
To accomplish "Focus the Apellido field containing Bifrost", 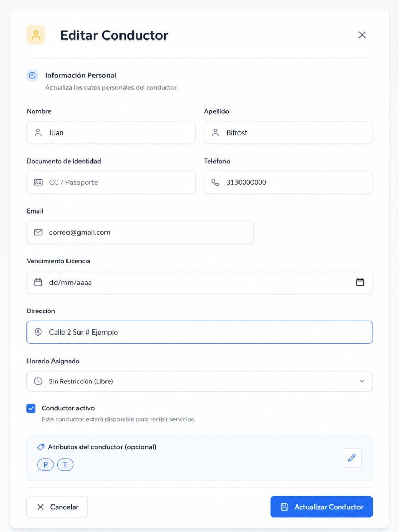I will 288,132.
